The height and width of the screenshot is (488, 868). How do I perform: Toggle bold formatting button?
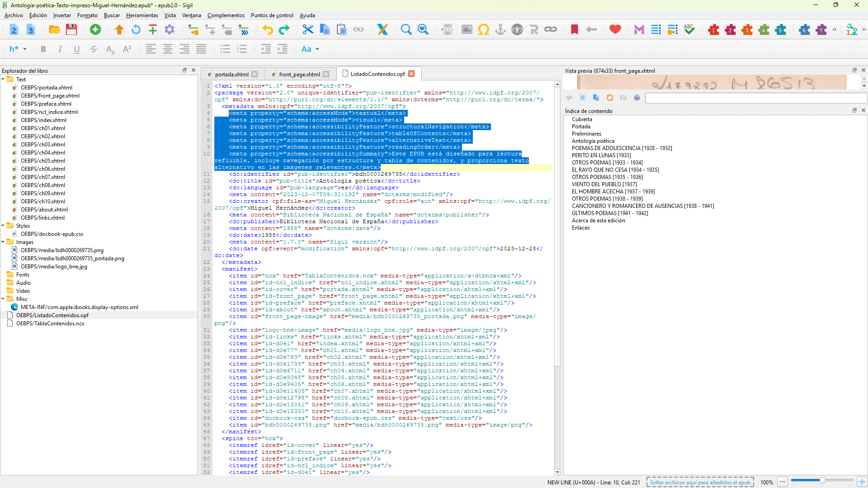coord(43,49)
